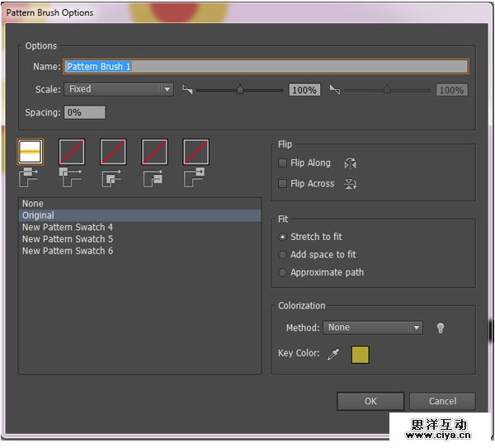Click the yellow Key Color swatch
The image size is (495, 448).
pos(361,355)
